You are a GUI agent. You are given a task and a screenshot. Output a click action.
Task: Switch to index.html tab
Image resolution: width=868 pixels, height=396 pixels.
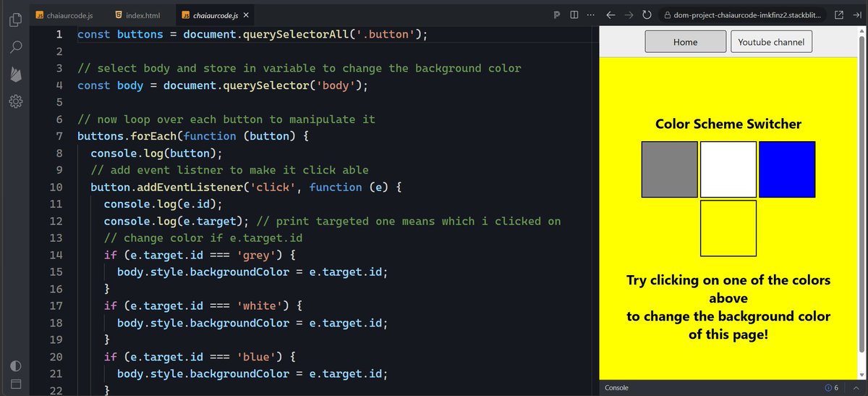tap(139, 14)
